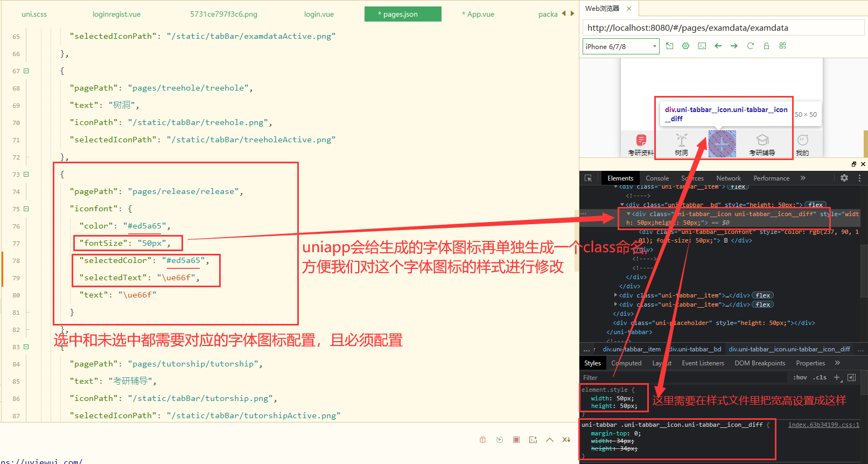The height and width of the screenshot is (464, 868).
Task: Click the red debug bug icon
Action: tap(482, 440)
